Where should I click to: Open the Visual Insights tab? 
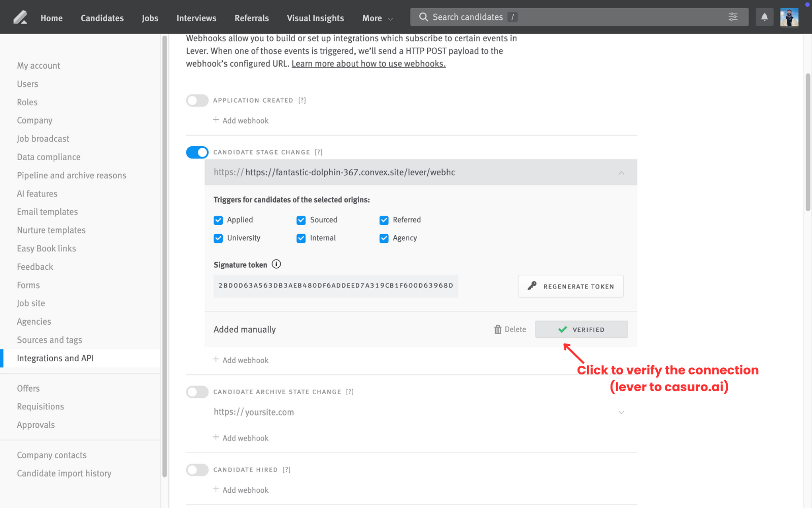coord(315,18)
